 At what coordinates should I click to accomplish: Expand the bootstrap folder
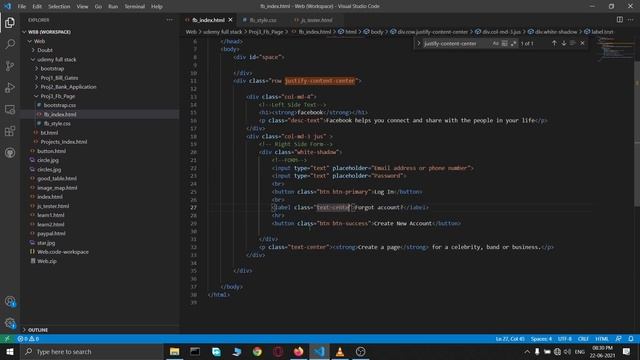52,69
